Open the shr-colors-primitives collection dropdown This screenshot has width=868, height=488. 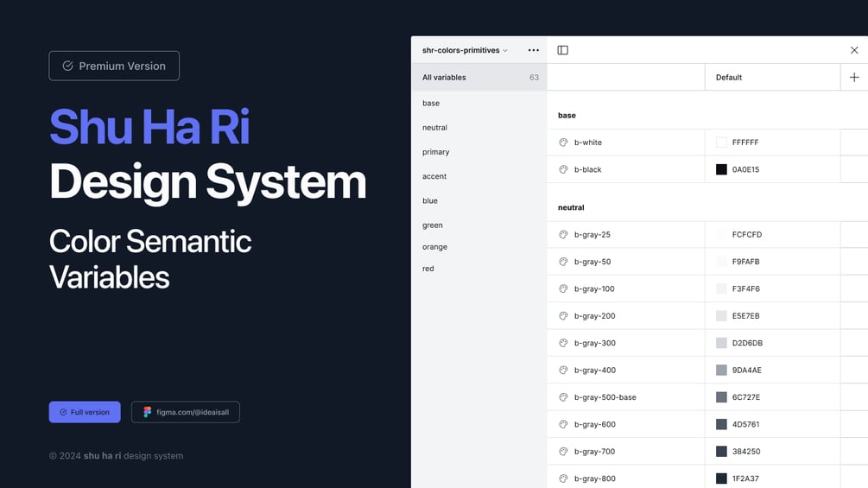point(465,50)
